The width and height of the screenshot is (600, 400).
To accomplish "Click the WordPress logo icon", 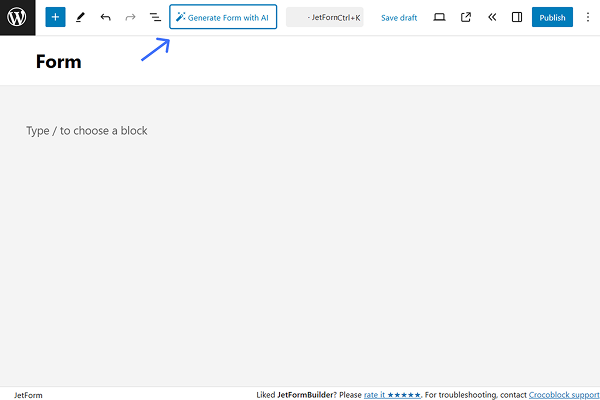I will (x=17, y=17).
